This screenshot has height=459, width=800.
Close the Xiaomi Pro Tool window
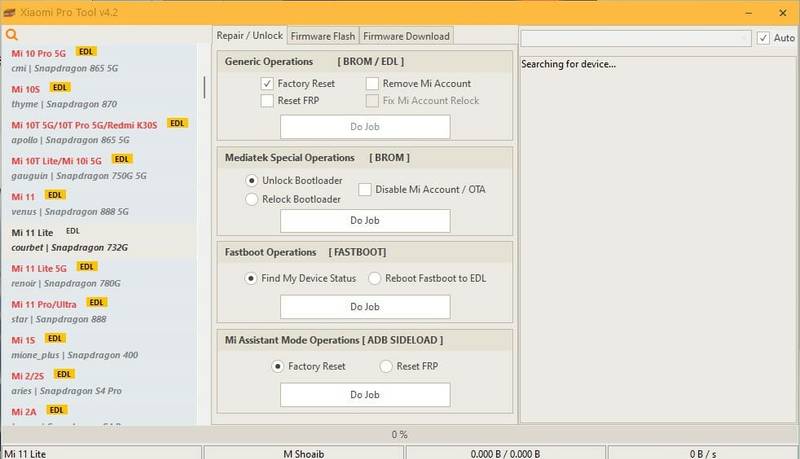point(783,13)
